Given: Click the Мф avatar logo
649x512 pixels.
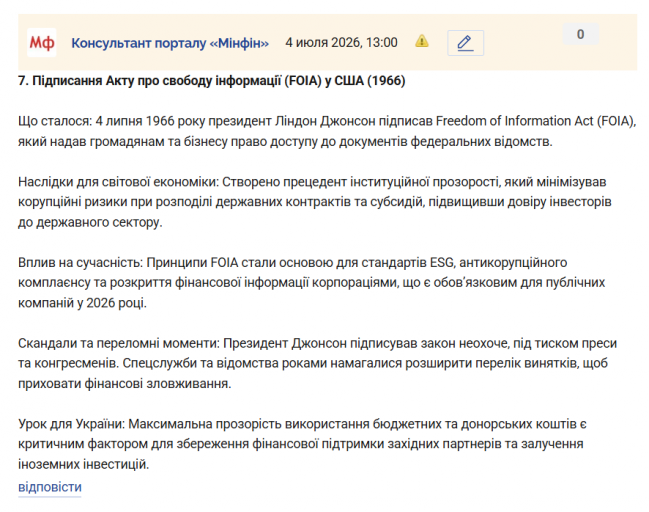Looking at the screenshot, I should tap(41, 42).
